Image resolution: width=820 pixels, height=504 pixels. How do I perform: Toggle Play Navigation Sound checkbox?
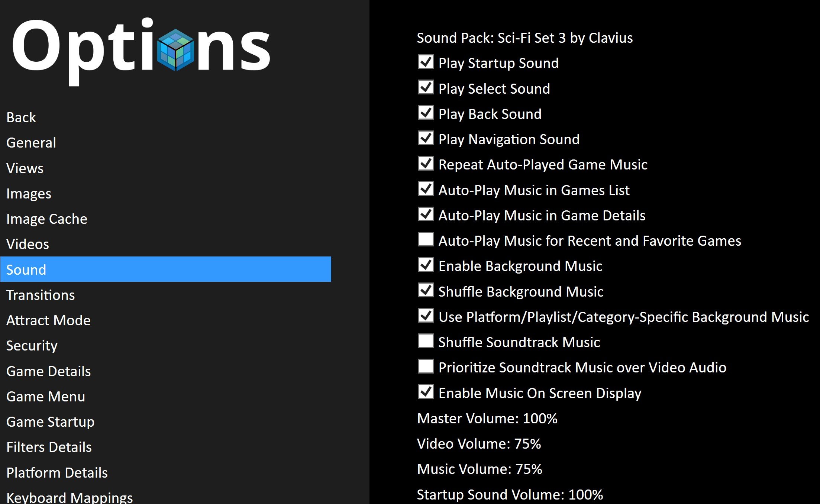[x=426, y=138]
